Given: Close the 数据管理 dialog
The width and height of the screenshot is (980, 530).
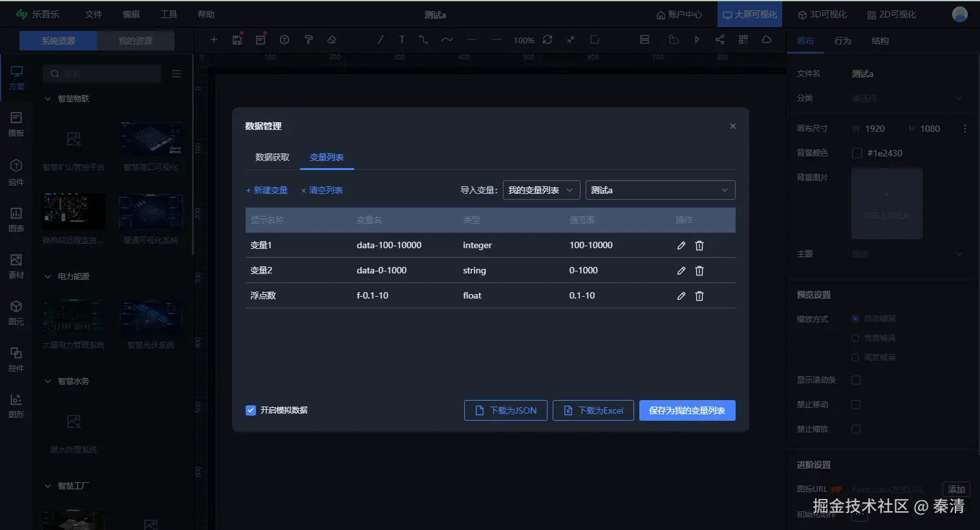Looking at the screenshot, I should click(733, 126).
